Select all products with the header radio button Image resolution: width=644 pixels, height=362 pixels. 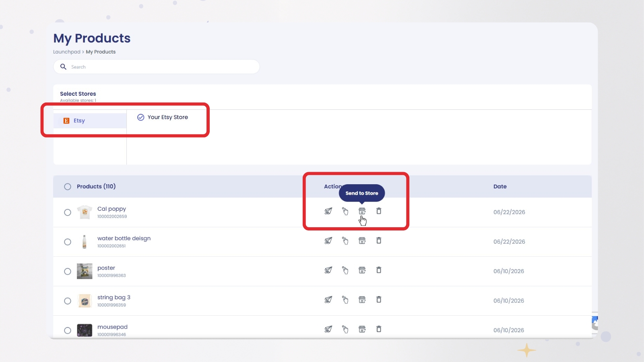click(68, 187)
